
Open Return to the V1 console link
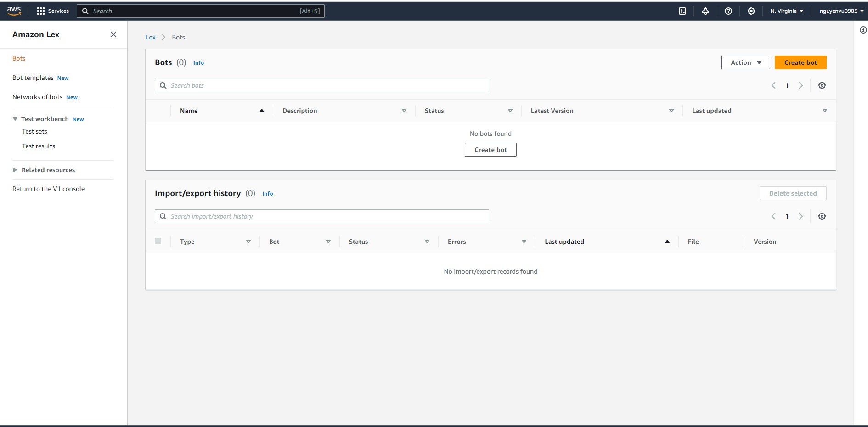[x=48, y=188]
